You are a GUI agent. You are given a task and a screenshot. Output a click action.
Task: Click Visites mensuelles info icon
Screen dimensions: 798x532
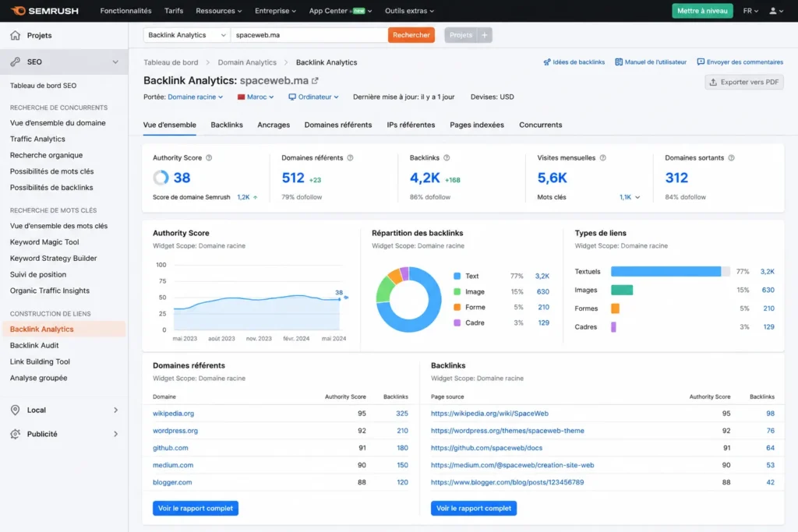tap(603, 157)
